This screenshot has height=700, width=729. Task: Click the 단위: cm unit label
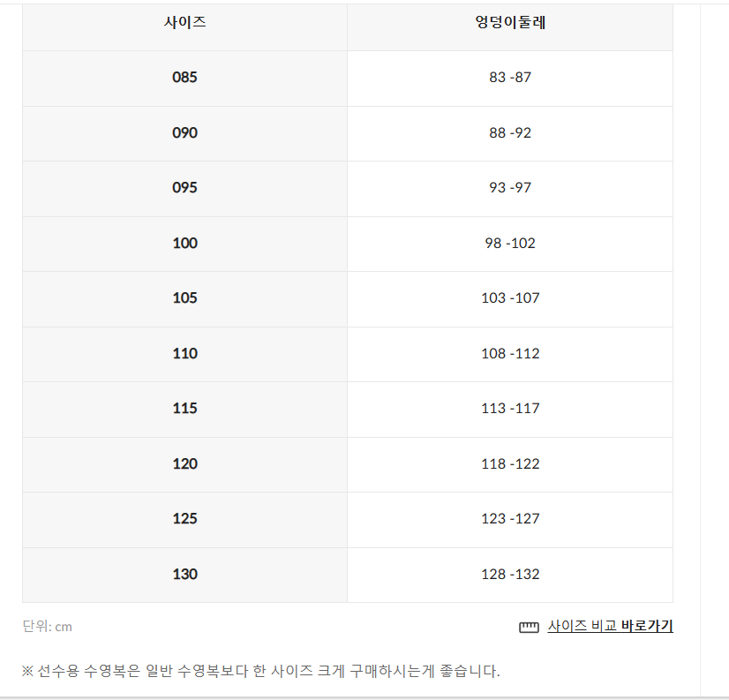[x=47, y=627]
